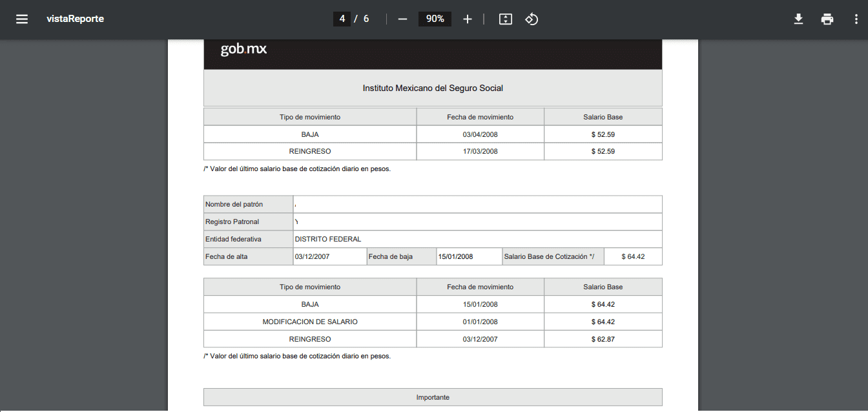868x412 pixels.
Task: Click the total page count 6
Action: (x=366, y=19)
